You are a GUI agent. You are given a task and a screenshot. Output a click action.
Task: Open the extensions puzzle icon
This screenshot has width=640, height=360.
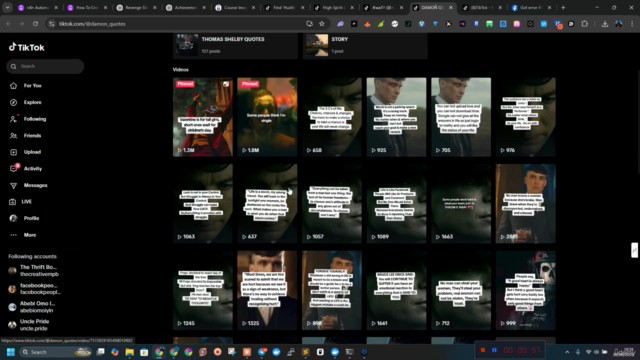(x=584, y=24)
